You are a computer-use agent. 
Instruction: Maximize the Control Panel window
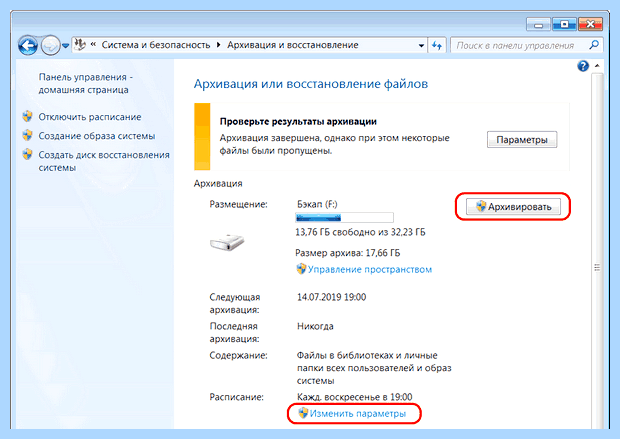pyautogui.click(x=564, y=25)
